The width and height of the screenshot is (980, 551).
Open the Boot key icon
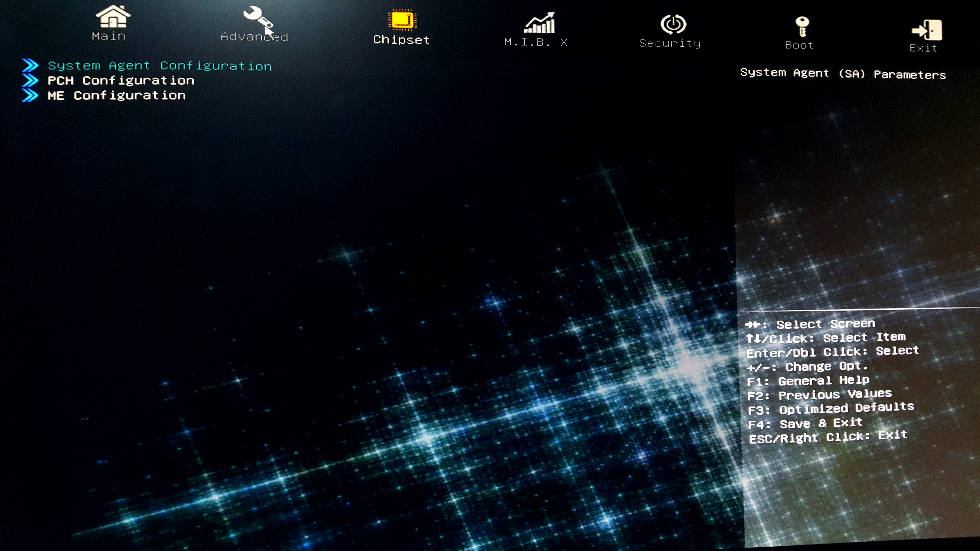(x=802, y=27)
